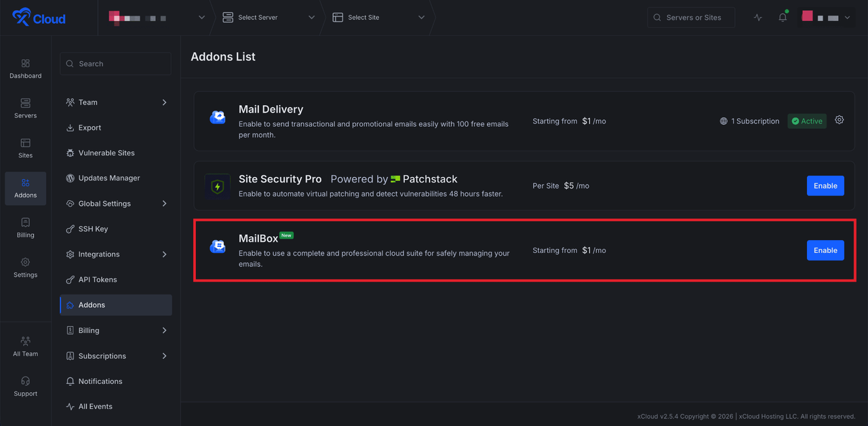868x426 pixels.
Task: Select API Tokens in sidebar menu
Action: pos(116,279)
